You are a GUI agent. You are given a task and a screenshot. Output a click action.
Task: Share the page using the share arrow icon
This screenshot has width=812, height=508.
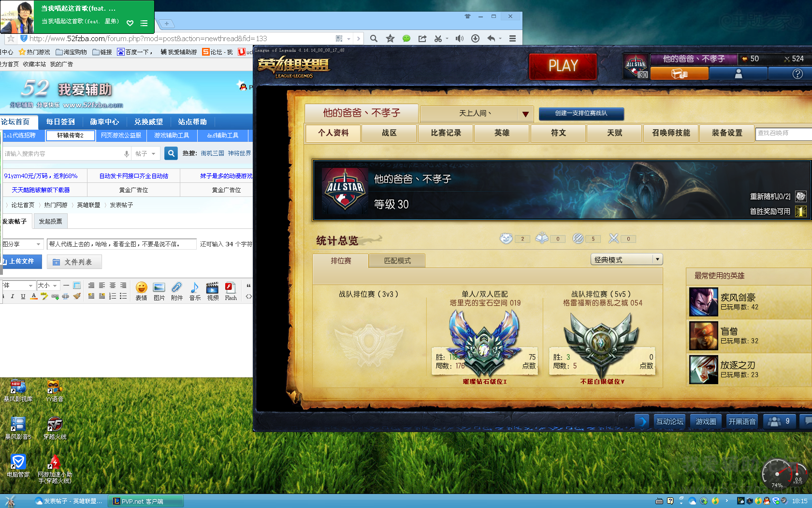pos(422,38)
